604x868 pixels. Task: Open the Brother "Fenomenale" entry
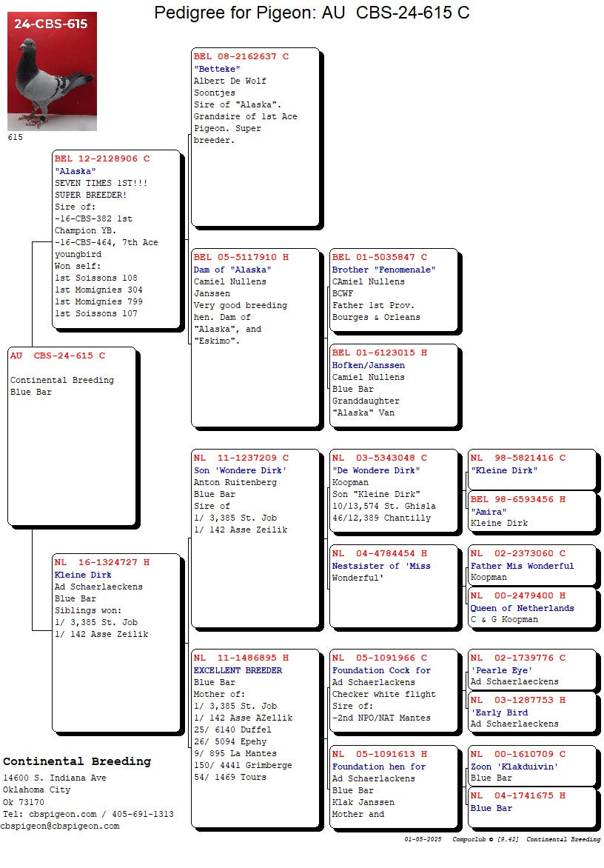(x=383, y=270)
